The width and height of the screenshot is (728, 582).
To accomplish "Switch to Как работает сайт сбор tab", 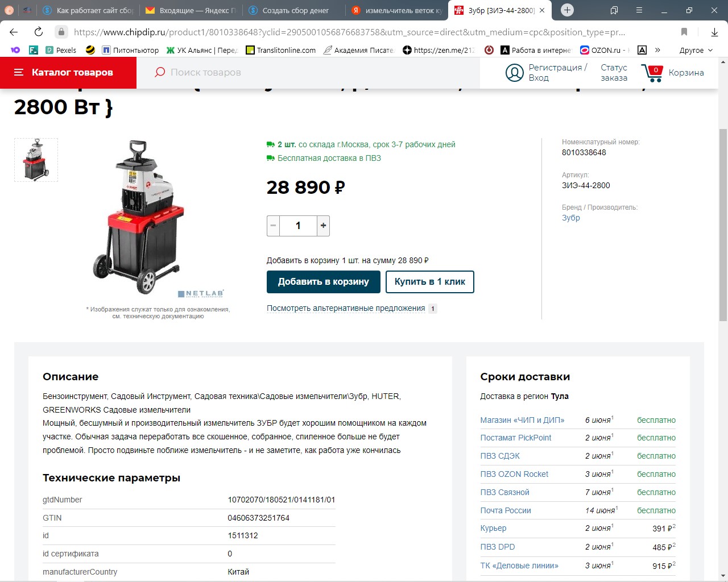I will point(88,10).
